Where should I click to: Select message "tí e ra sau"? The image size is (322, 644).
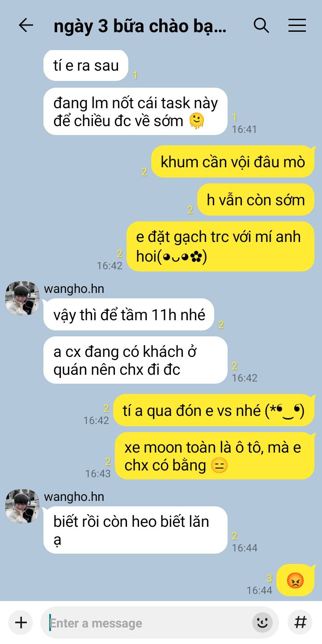[86, 66]
